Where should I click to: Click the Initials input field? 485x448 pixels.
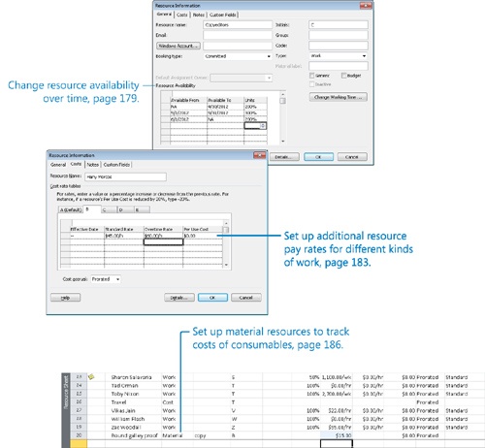click(x=339, y=25)
